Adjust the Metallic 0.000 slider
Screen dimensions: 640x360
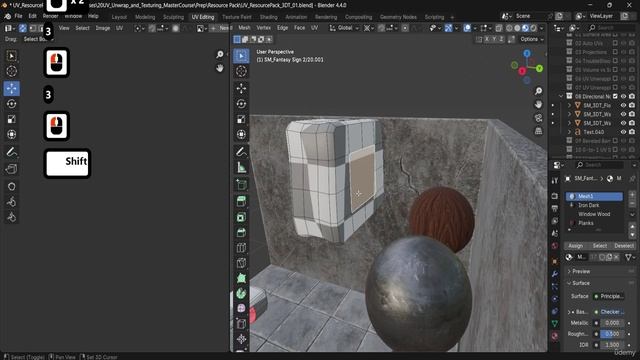(611, 323)
